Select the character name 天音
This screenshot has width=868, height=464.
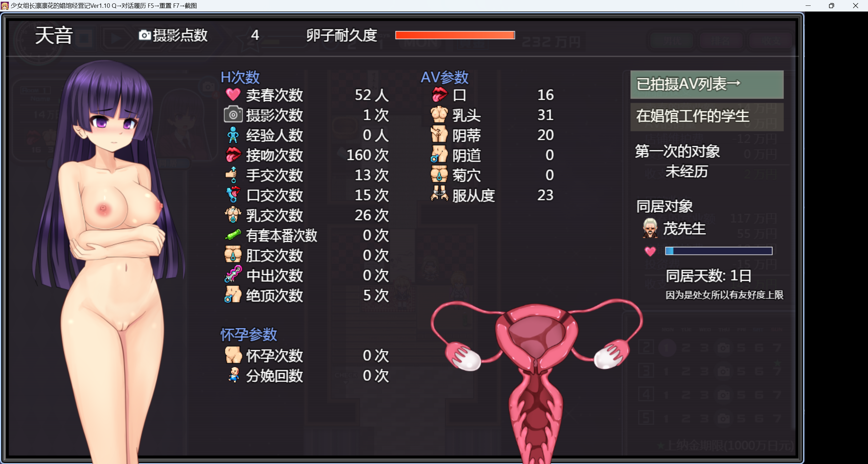54,35
